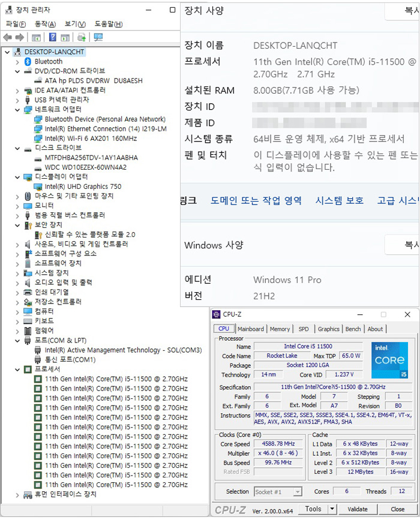This screenshot has width=420, height=520.
Task: Click the Close button in CPU-Z footer
Action: point(397,509)
